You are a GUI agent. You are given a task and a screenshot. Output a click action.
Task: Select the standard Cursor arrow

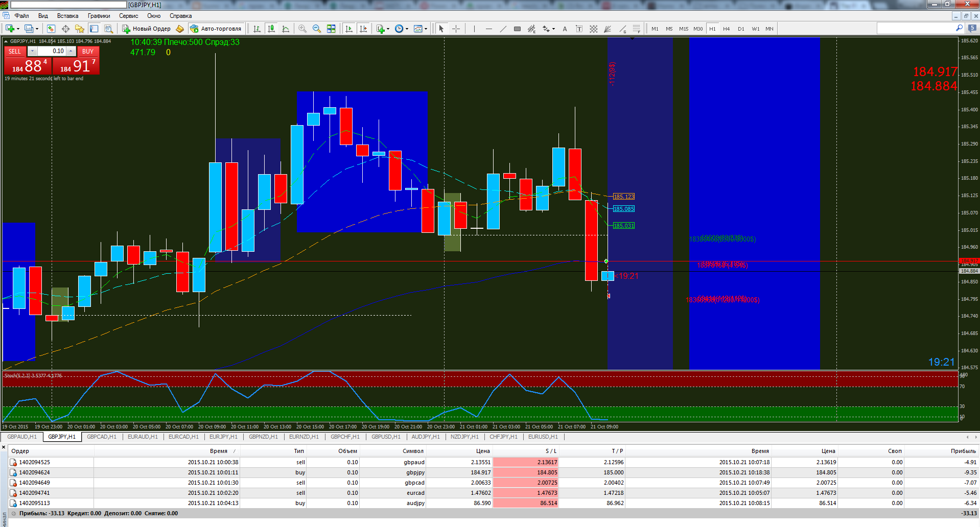click(x=441, y=29)
